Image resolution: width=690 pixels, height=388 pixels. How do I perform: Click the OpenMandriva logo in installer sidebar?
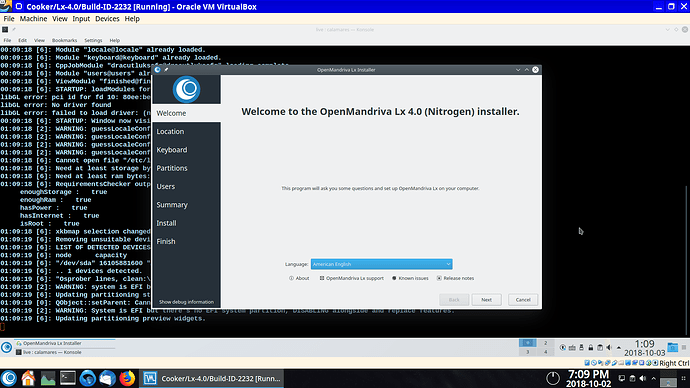[x=187, y=89]
